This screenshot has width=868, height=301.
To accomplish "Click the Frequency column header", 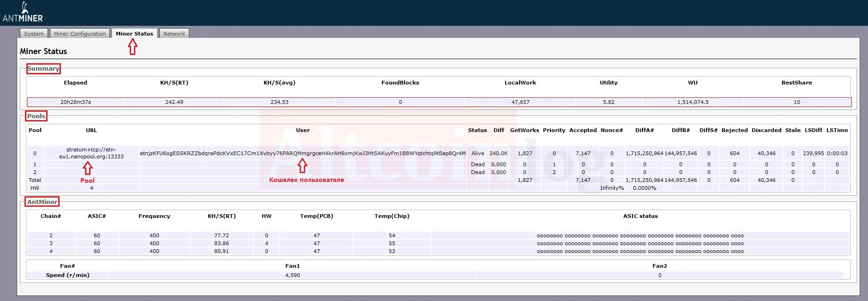I will coord(154,216).
